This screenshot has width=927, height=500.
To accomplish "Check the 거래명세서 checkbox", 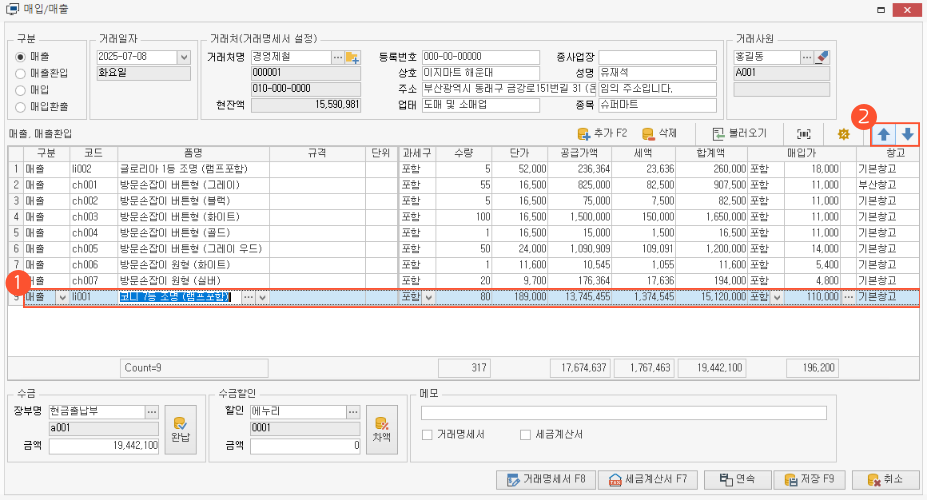I will [427, 435].
